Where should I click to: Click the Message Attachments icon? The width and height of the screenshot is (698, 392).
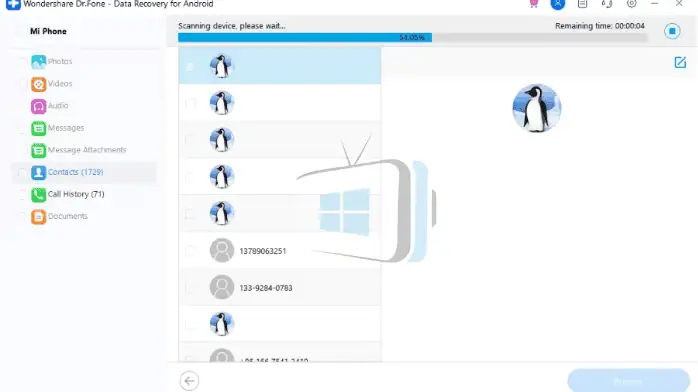(38, 150)
